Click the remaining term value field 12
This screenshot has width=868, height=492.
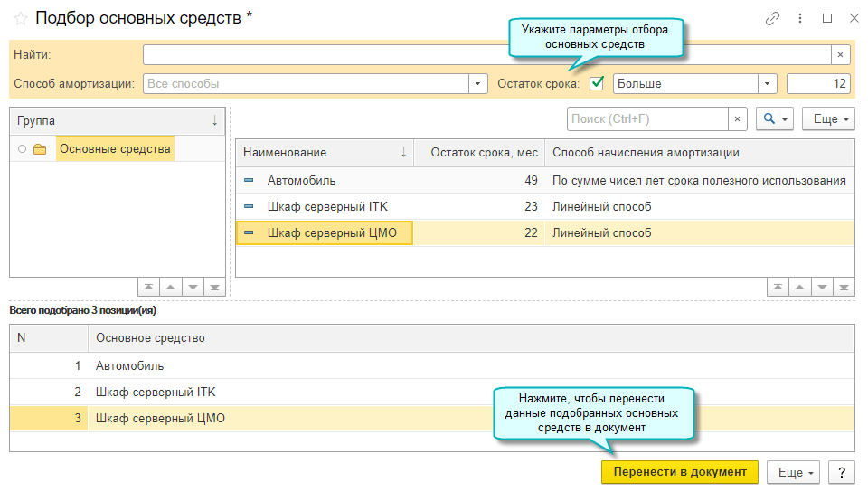[817, 84]
